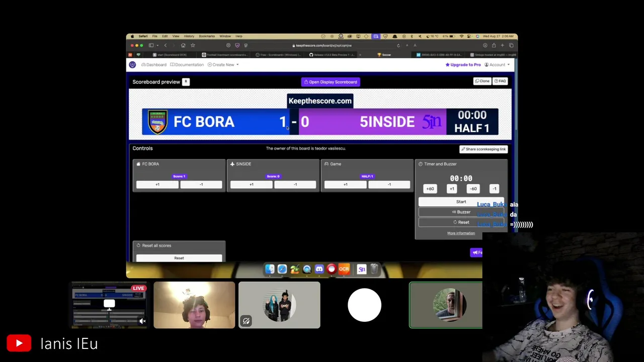Click the Keepthescore logo icon
This screenshot has height=362, width=644.
point(132,64)
